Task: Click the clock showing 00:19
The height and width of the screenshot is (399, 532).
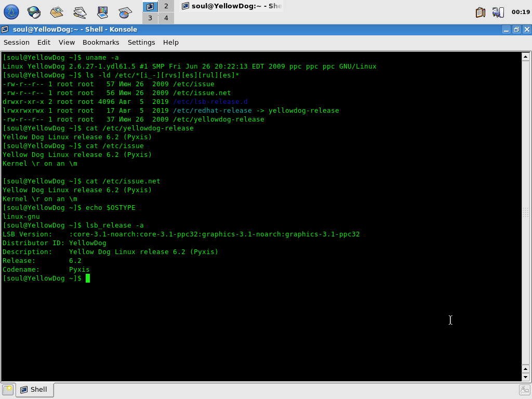Action: click(521, 12)
